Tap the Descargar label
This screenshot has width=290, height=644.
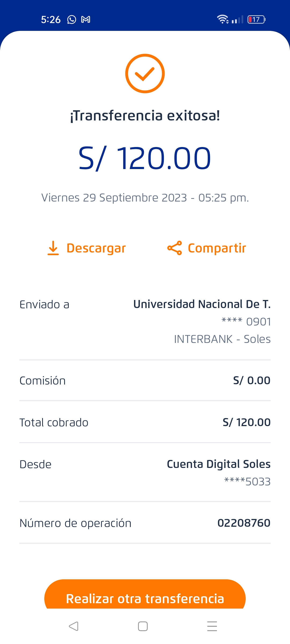pos(96,248)
